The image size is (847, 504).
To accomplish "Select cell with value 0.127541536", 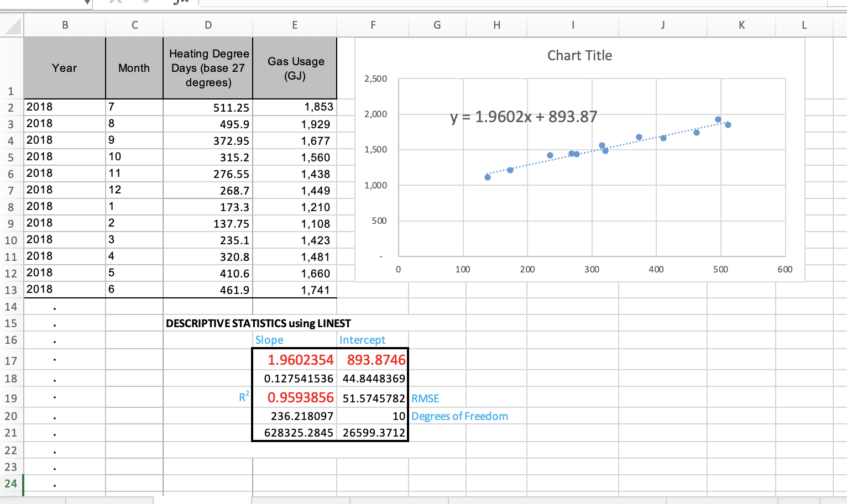I will pos(295,379).
